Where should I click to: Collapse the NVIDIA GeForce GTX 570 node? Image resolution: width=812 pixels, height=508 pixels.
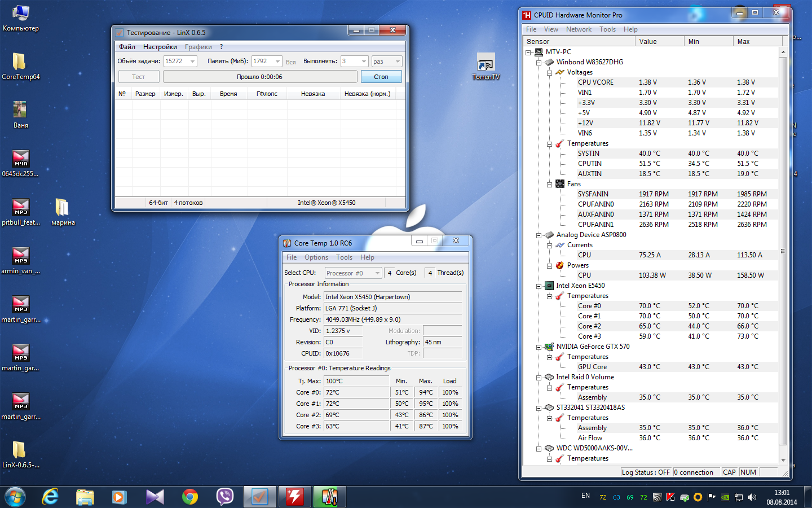(x=539, y=347)
